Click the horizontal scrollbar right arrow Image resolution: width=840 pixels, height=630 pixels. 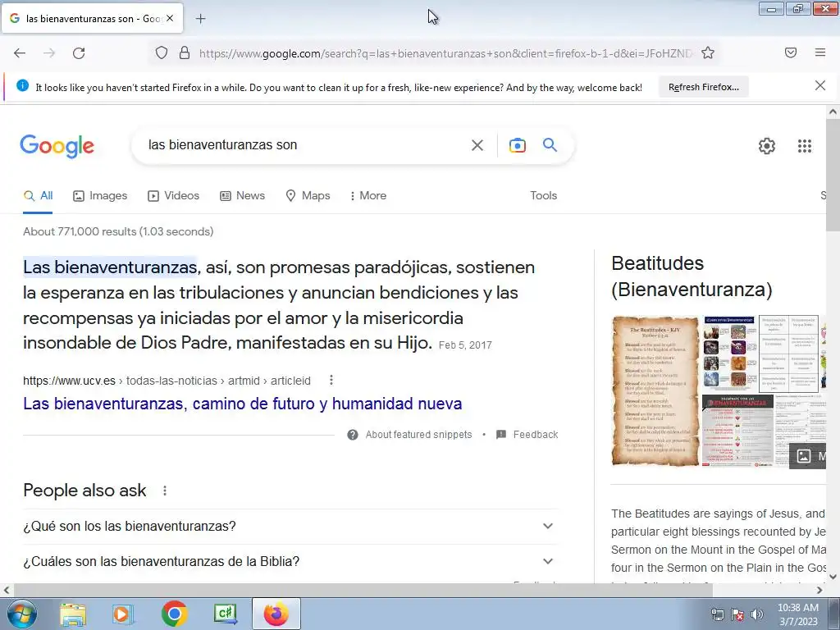click(819, 591)
